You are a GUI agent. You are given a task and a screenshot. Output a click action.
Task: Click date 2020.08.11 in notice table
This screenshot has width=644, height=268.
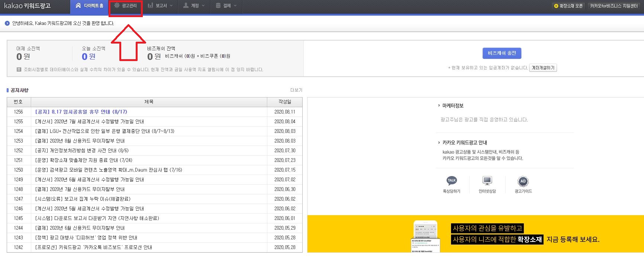[x=285, y=112]
